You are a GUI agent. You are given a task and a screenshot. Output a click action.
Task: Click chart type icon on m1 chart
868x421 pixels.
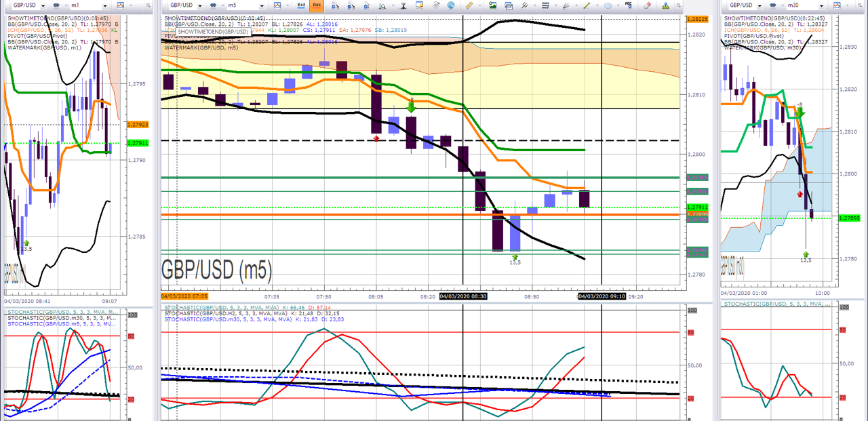[121, 5]
